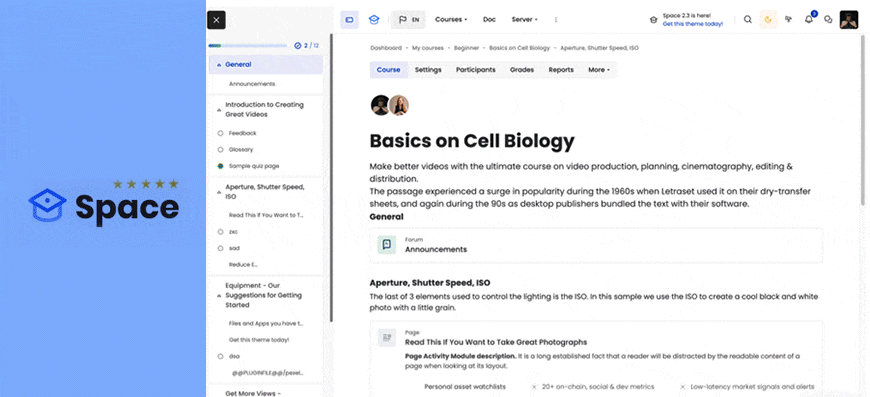Click the graduation cap icon beside Space 2.3 notice
Viewport: 870px width, 397px height.
(653, 20)
